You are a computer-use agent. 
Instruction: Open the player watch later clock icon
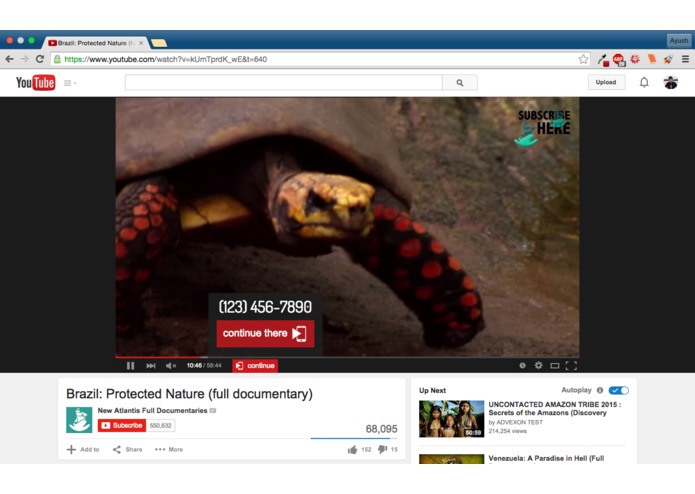click(523, 366)
